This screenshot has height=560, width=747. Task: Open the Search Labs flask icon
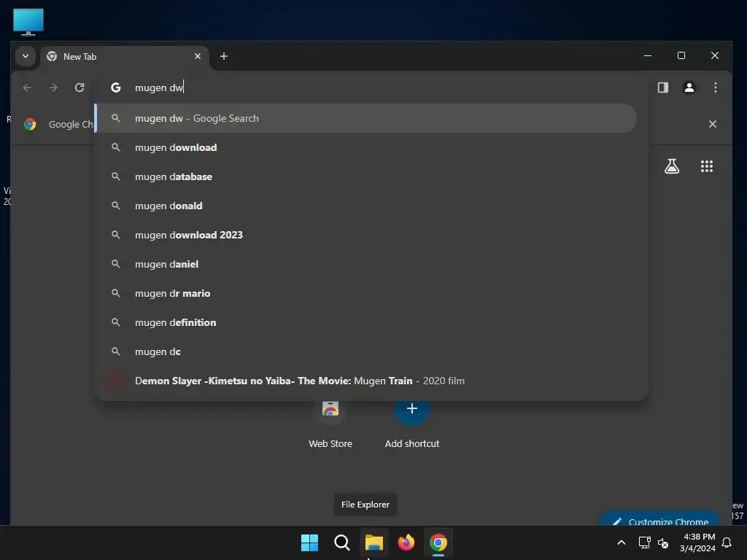tap(672, 166)
